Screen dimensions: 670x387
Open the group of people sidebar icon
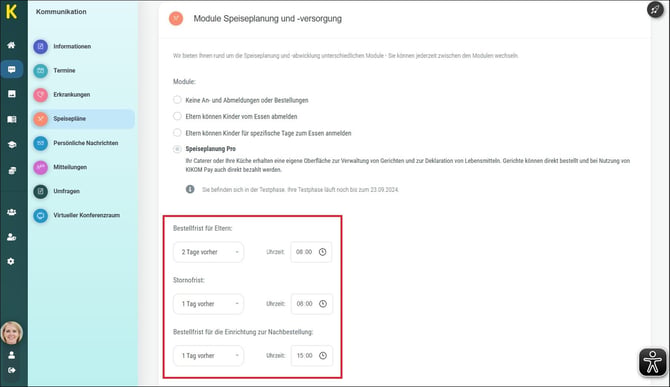12,212
